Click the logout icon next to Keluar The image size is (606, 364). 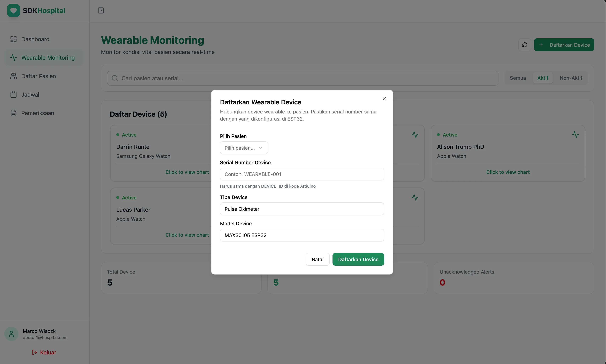coord(34,352)
